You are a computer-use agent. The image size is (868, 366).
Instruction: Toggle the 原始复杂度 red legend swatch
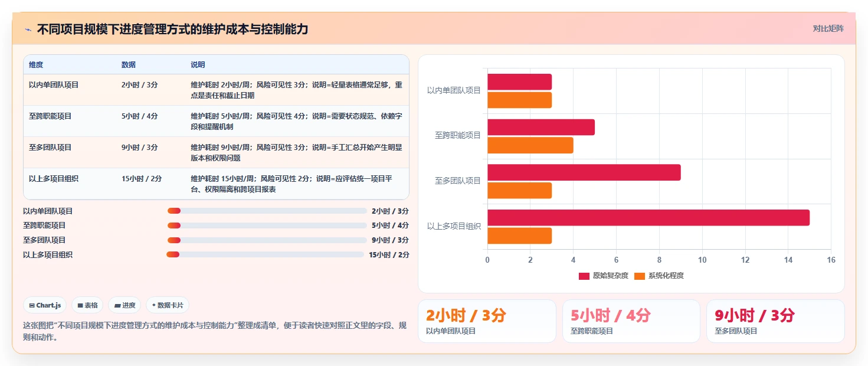584,276
